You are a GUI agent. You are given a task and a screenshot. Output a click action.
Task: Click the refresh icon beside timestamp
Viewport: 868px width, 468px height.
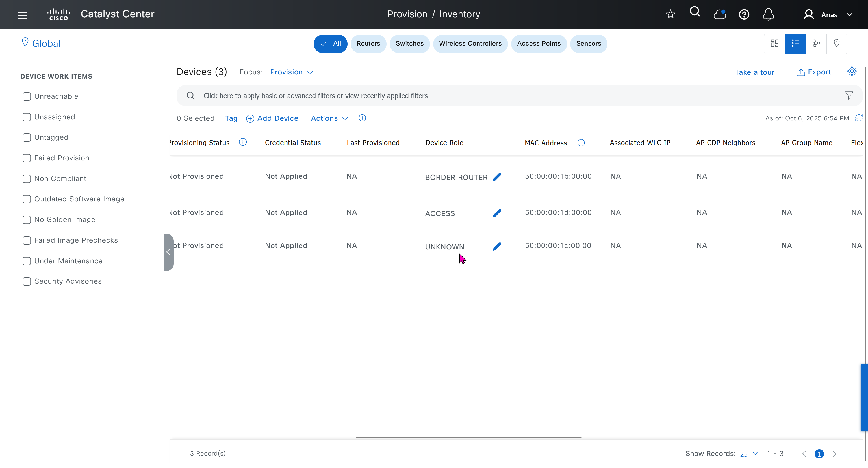859,118
